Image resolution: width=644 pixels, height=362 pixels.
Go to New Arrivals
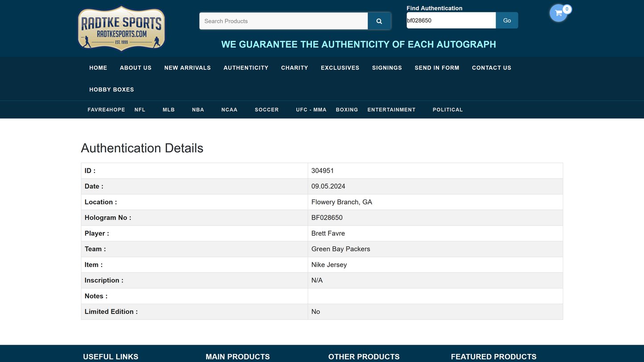coord(188,68)
